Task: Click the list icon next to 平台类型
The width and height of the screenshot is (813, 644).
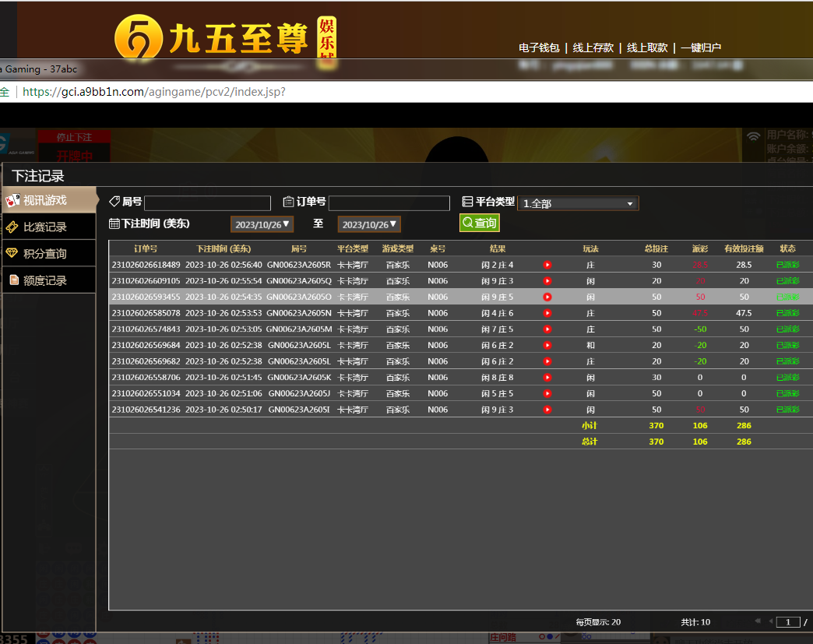Action: [467, 201]
